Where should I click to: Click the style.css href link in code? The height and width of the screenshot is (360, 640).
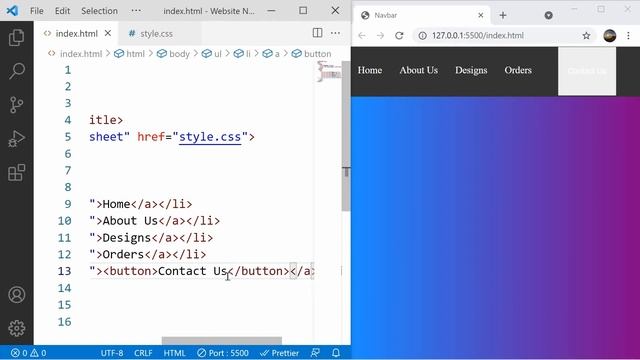tap(210, 137)
